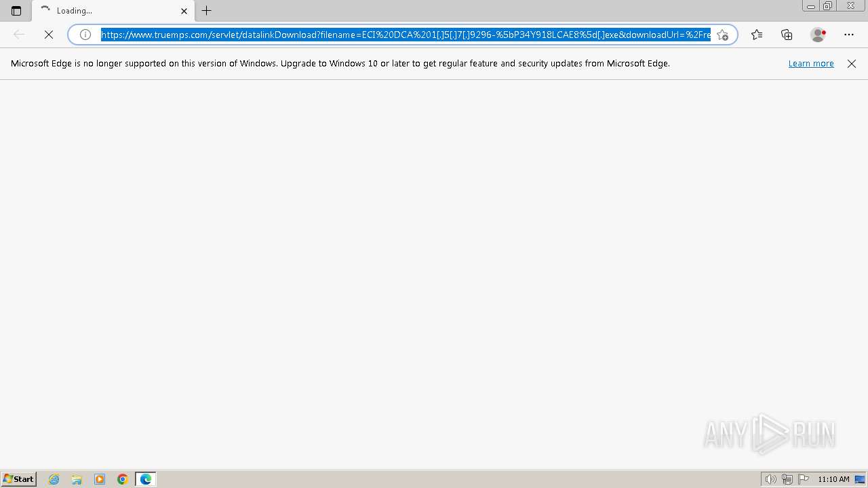Image resolution: width=868 pixels, height=488 pixels.
Task: Dismiss the Edge unsupported notification
Action: coord(852,64)
